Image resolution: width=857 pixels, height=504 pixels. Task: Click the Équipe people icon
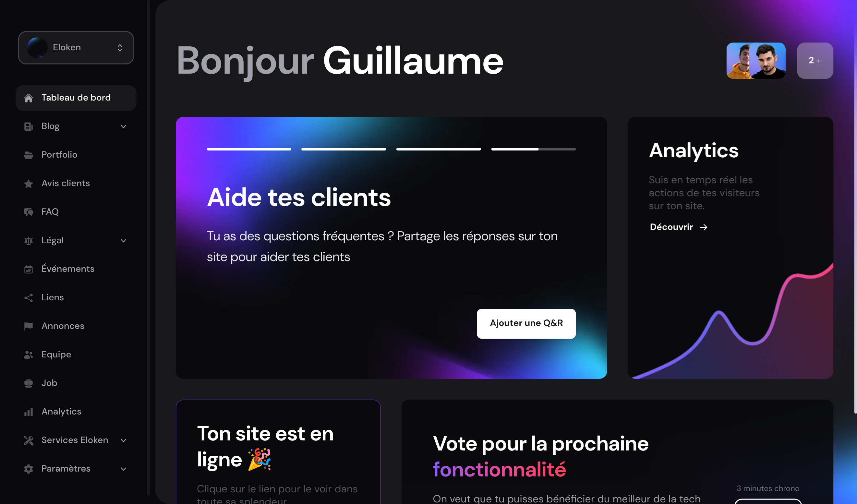[28, 354]
